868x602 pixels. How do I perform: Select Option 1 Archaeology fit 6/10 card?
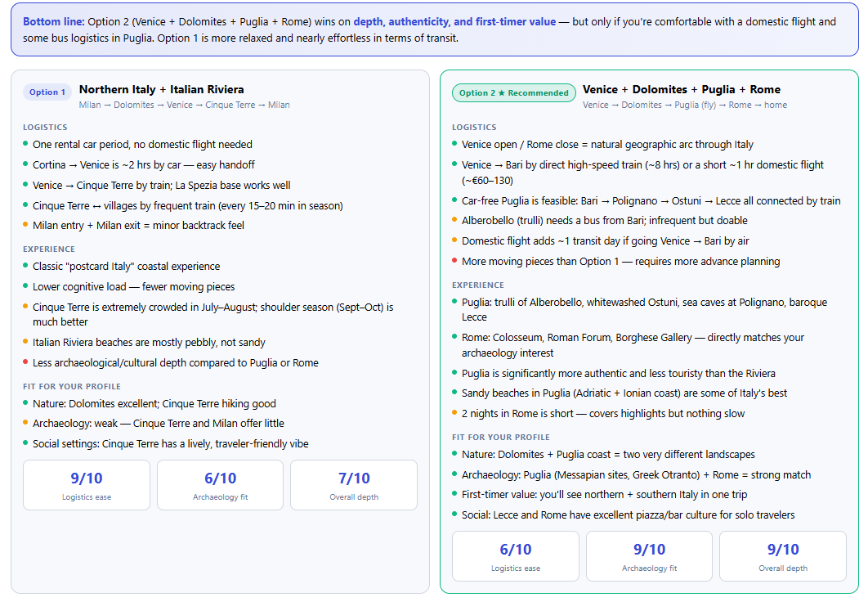click(221, 485)
